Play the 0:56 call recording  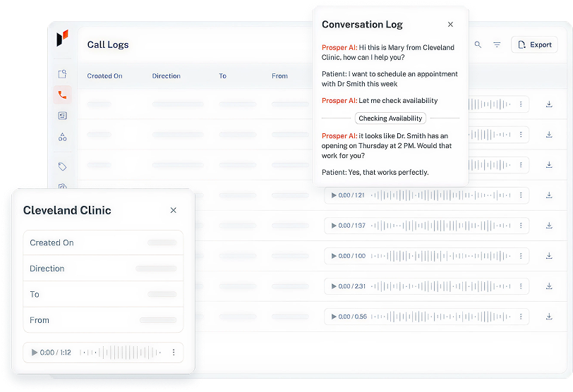pyautogui.click(x=334, y=317)
